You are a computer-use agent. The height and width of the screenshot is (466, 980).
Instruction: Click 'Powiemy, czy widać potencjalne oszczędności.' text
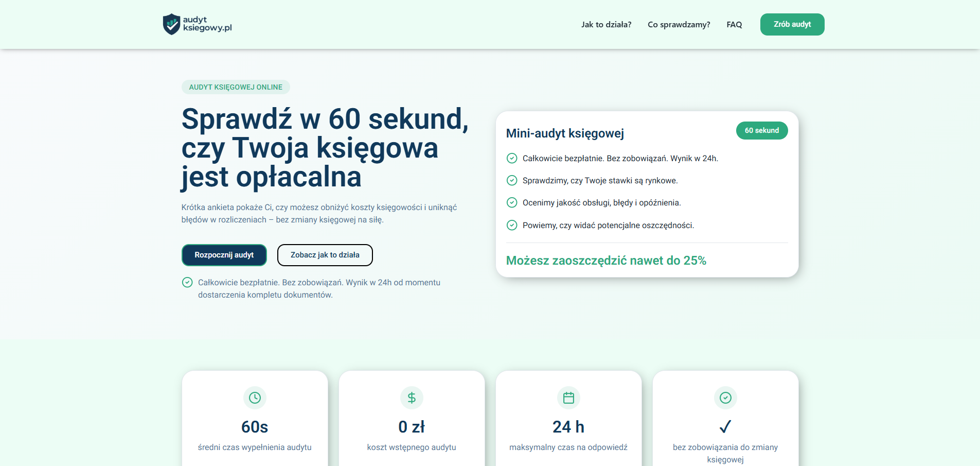click(x=609, y=226)
